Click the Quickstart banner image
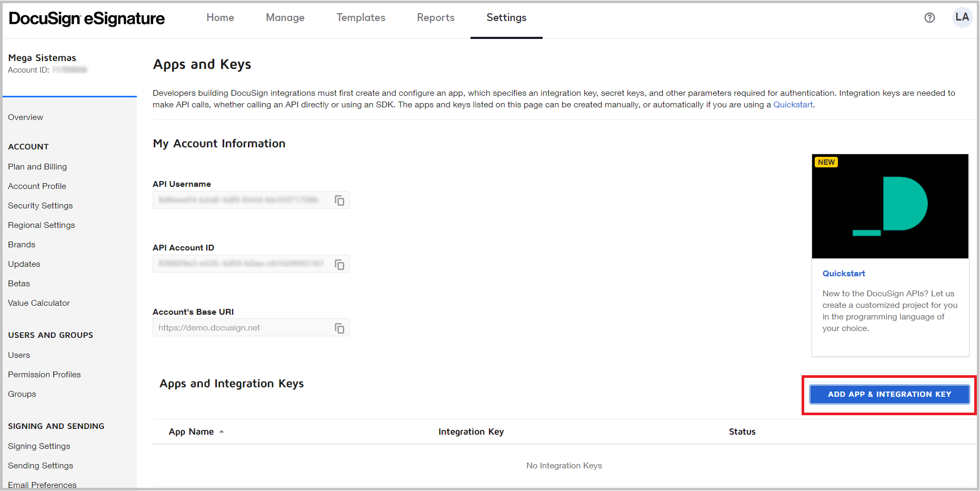 coord(889,206)
